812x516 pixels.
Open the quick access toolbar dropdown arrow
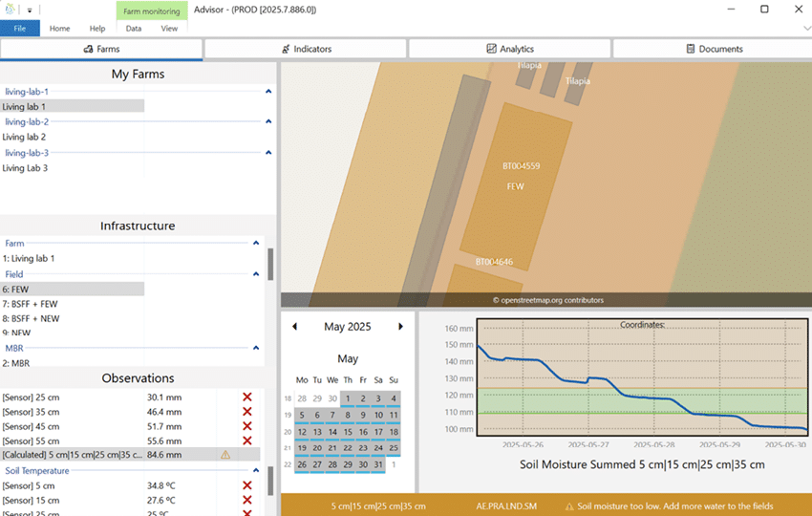click(x=30, y=10)
